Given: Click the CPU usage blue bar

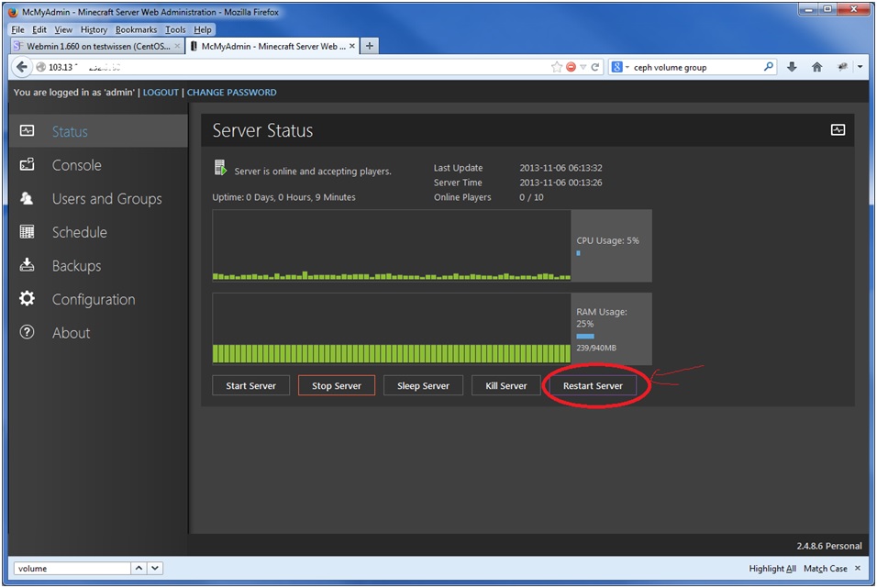Looking at the screenshot, I should point(578,253).
